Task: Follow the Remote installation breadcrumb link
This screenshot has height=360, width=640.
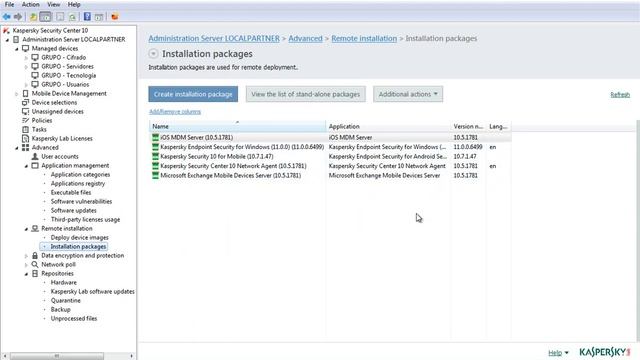Action: (364, 38)
